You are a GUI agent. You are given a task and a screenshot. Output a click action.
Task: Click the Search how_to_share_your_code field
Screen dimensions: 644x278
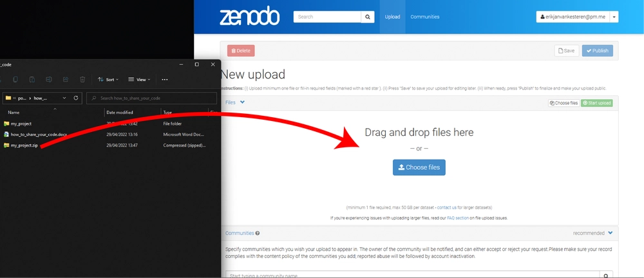tap(151, 98)
